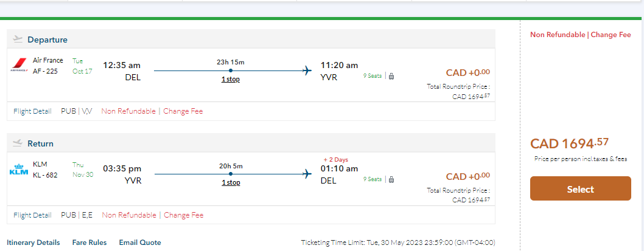Viewport: 644px width, 251px height.
Task: Click Non Refundable | Change Fee sidebar notice
Action: point(580,35)
